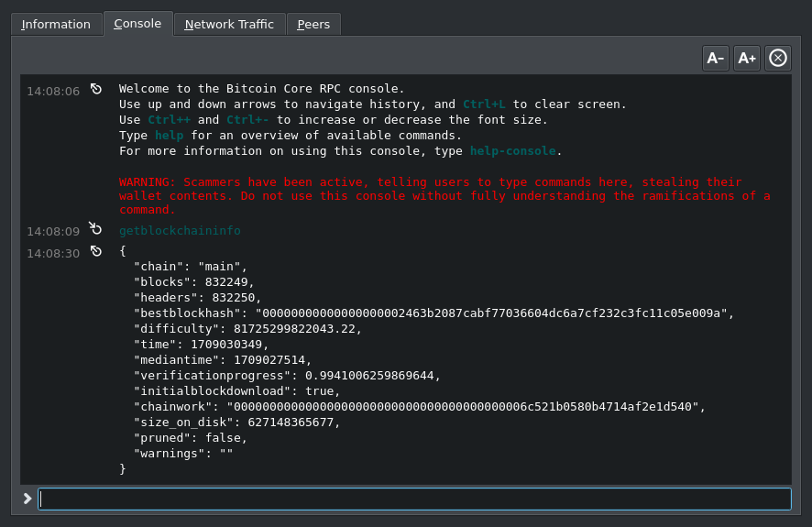The height and width of the screenshot is (527, 812).
Task: Click the "chain": "main" line
Action: (x=191, y=266)
